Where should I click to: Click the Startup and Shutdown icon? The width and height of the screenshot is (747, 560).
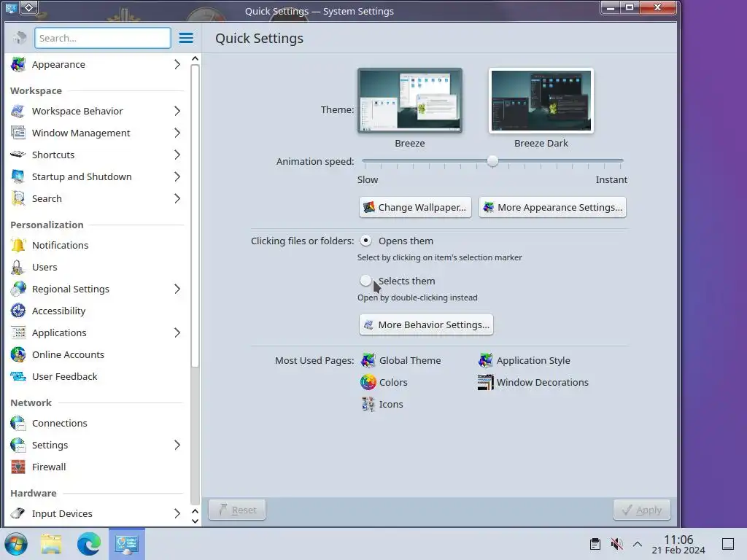pos(18,176)
